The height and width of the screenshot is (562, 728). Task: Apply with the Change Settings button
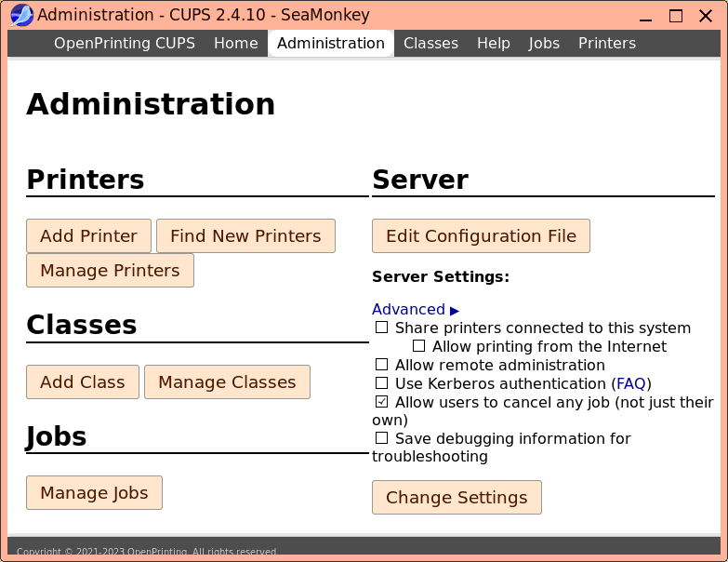(x=457, y=498)
